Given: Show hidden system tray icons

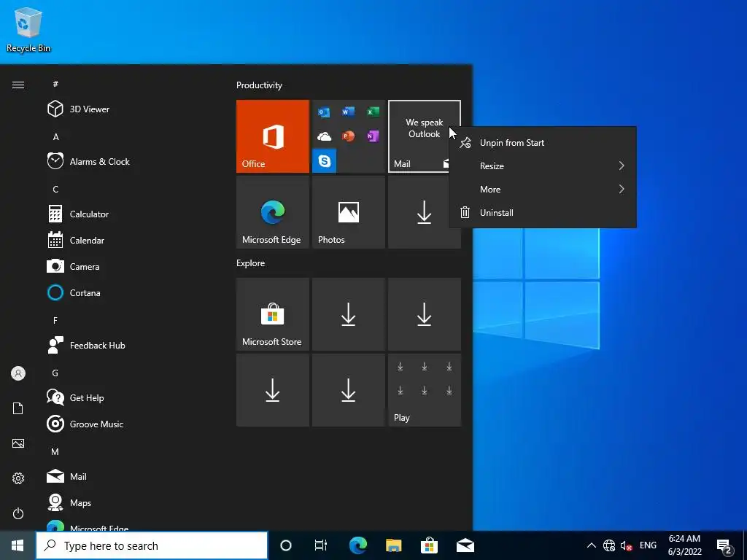Looking at the screenshot, I should point(591,545).
